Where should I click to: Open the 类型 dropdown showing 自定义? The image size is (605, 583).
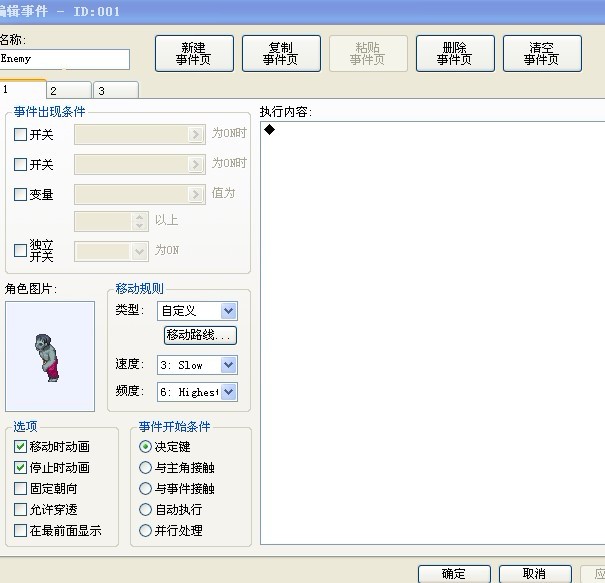(x=197, y=311)
